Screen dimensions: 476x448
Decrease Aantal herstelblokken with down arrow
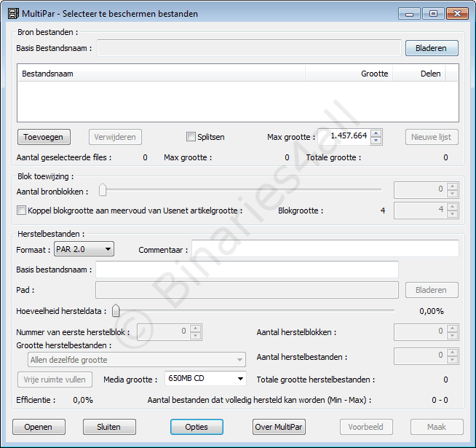(452, 336)
